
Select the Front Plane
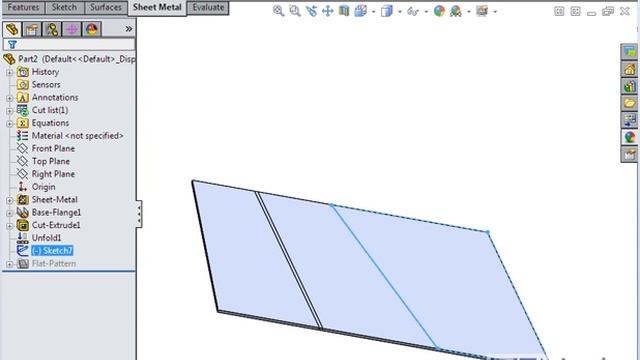click(x=53, y=149)
